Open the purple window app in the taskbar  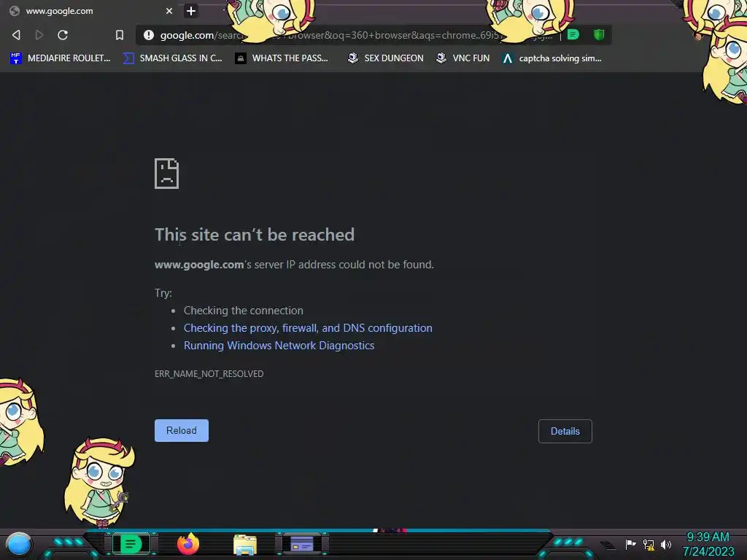click(x=301, y=544)
